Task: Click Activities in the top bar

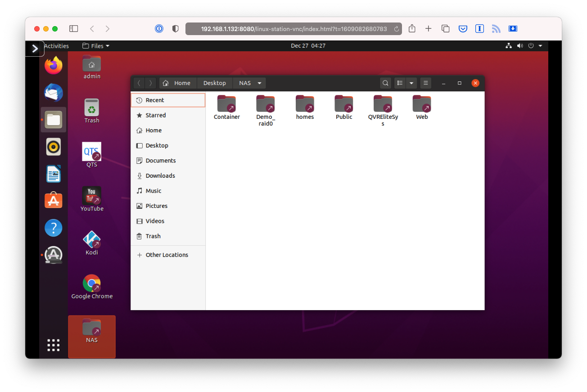Action: coord(56,45)
